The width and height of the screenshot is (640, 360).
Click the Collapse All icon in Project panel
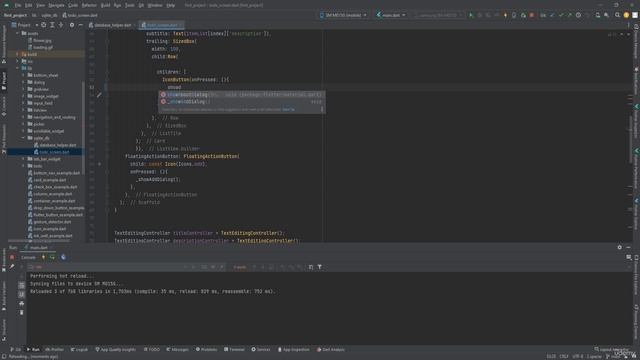61,25
